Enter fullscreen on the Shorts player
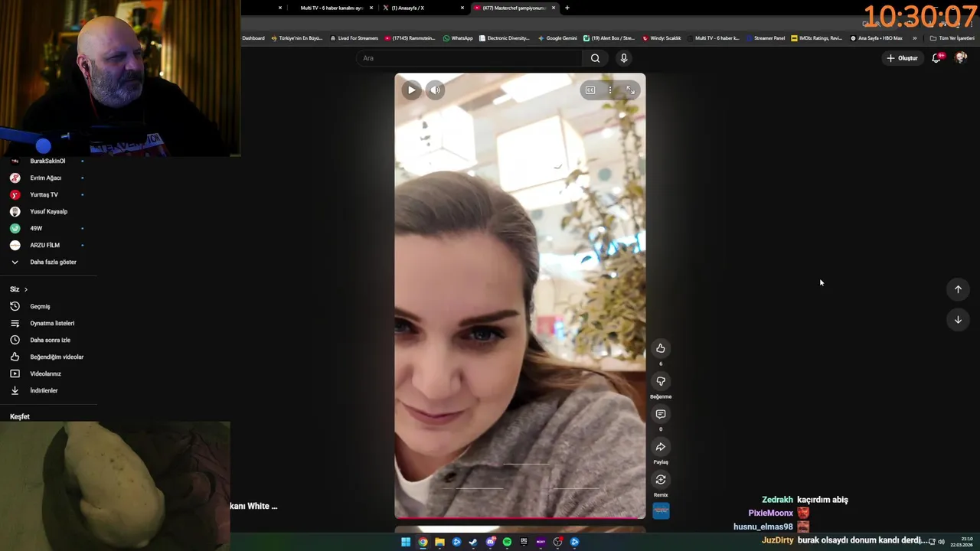This screenshot has width=980, height=551. coord(630,90)
